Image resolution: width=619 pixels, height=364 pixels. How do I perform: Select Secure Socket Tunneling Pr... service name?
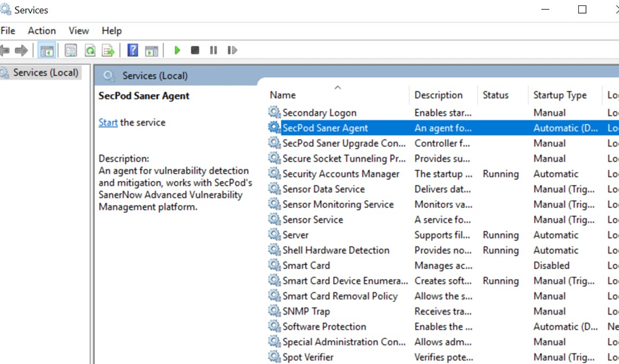tap(344, 159)
